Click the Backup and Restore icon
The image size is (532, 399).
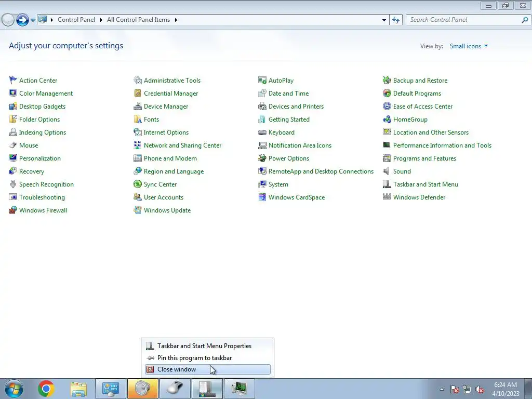pos(387,80)
